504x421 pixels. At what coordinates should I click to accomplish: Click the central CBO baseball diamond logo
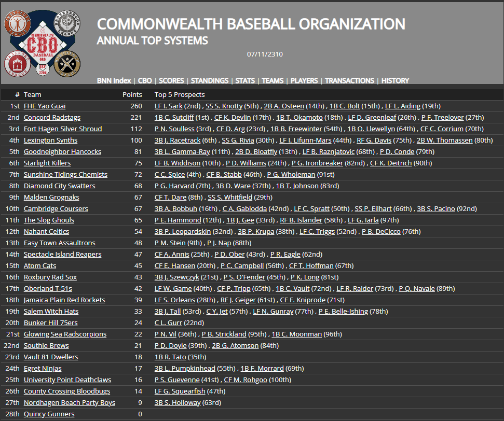[x=43, y=43]
